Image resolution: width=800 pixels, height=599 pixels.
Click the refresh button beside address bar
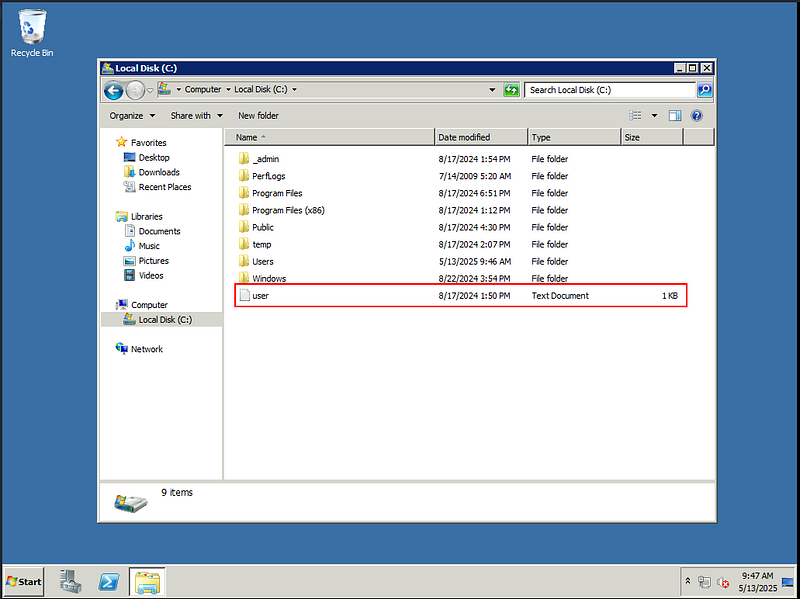coord(512,90)
